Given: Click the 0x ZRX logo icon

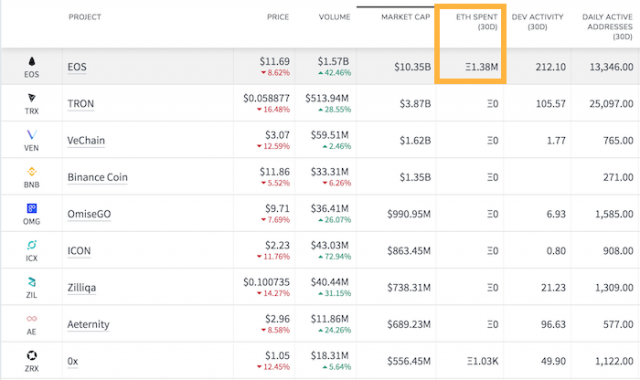Looking at the screenshot, I should [32, 356].
